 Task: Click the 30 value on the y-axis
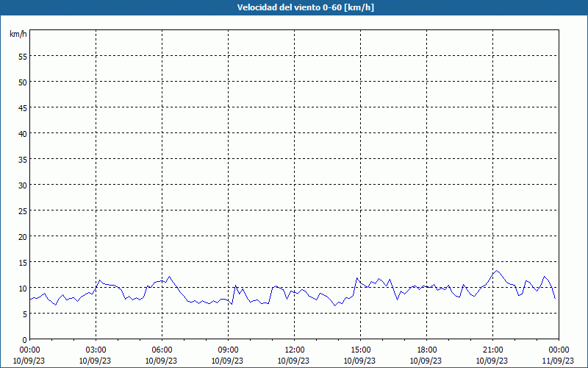(22, 185)
